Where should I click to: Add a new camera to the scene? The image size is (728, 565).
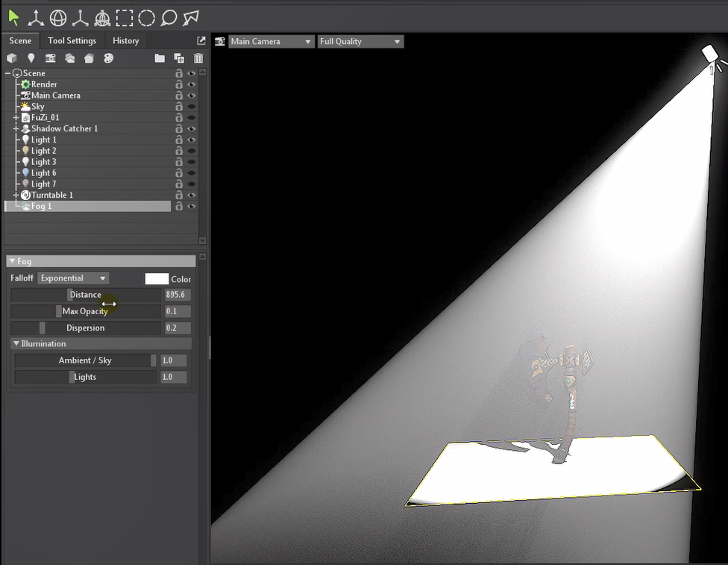51,58
